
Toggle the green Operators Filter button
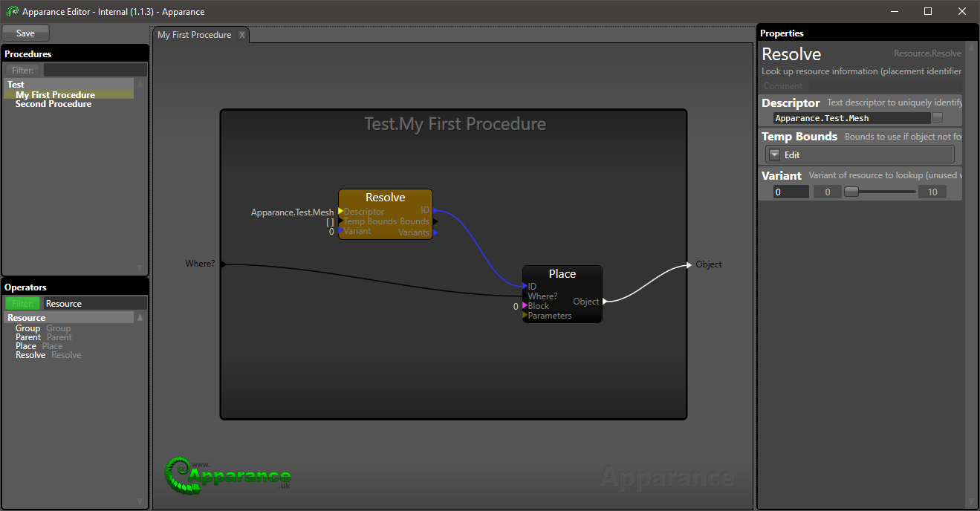click(x=22, y=304)
